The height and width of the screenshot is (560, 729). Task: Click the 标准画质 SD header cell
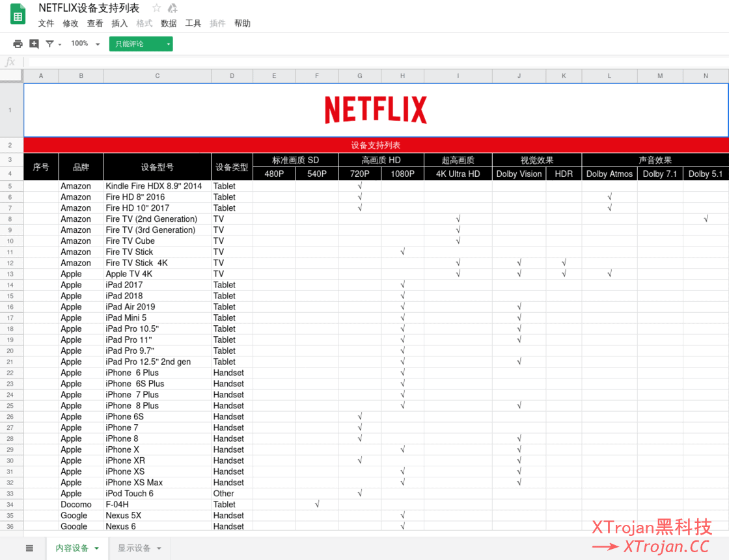coord(296,160)
